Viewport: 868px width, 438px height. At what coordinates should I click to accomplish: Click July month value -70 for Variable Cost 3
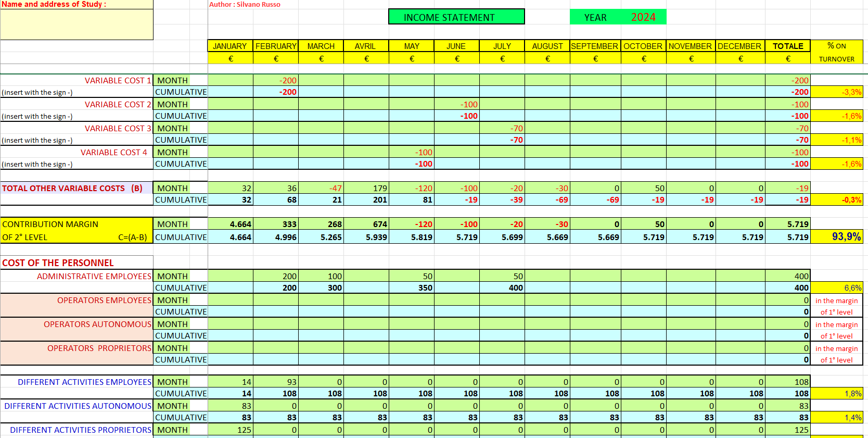502,128
